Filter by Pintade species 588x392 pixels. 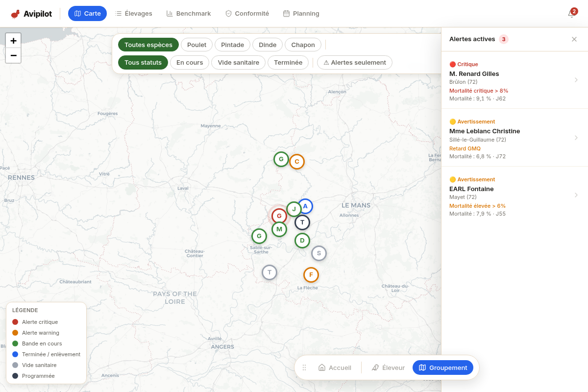pos(232,45)
